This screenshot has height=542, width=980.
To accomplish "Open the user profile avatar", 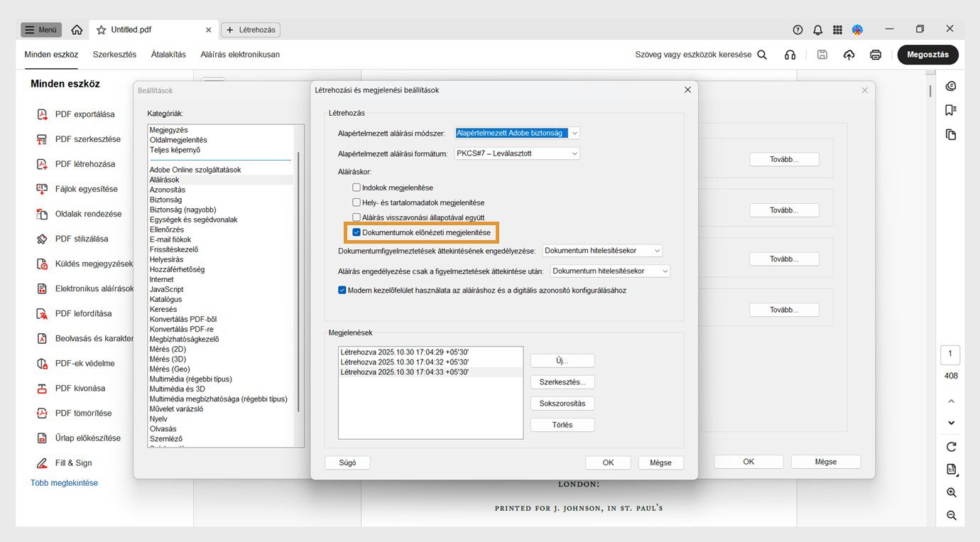I will click(x=857, y=30).
